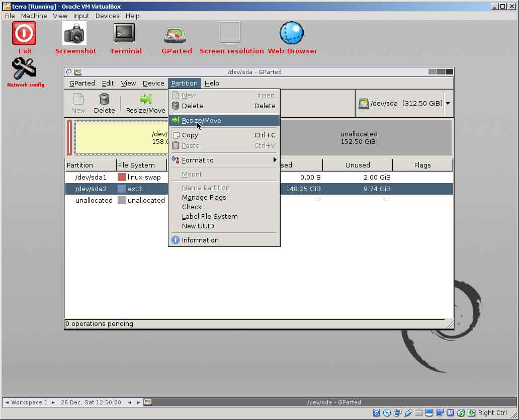Open the GParted menu in menu bar
Viewport: 519px width, 420px height.
click(82, 83)
